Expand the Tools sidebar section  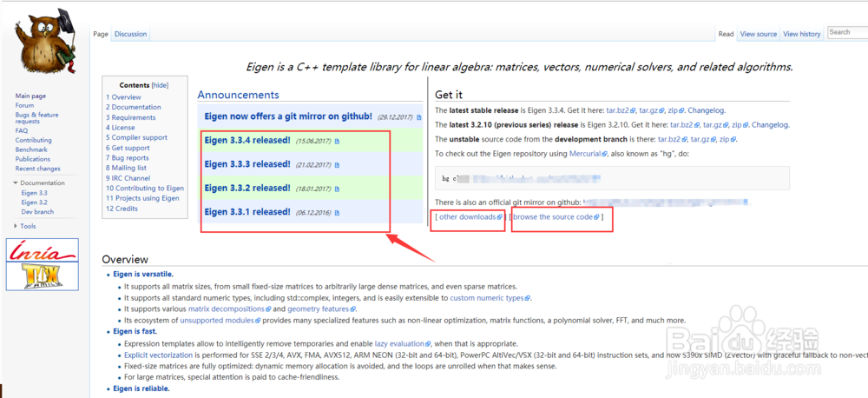click(16, 226)
